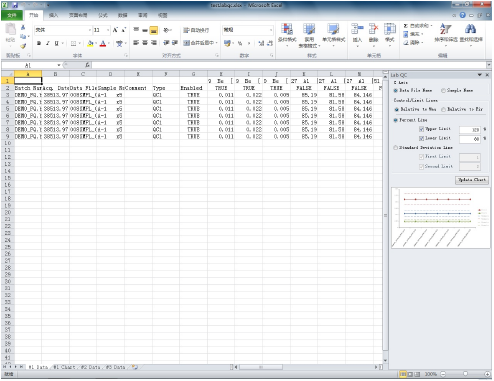Open the green File tab
494x381 pixels.
click(x=12, y=15)
